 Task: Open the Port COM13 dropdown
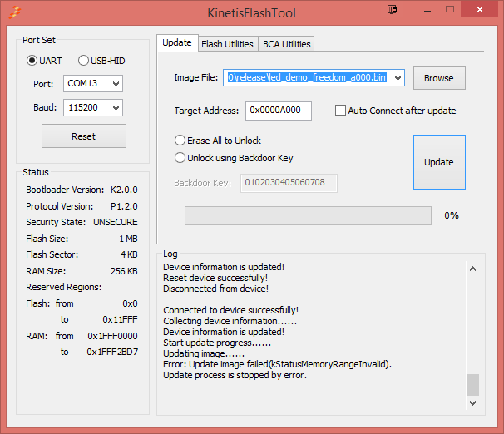93,83
